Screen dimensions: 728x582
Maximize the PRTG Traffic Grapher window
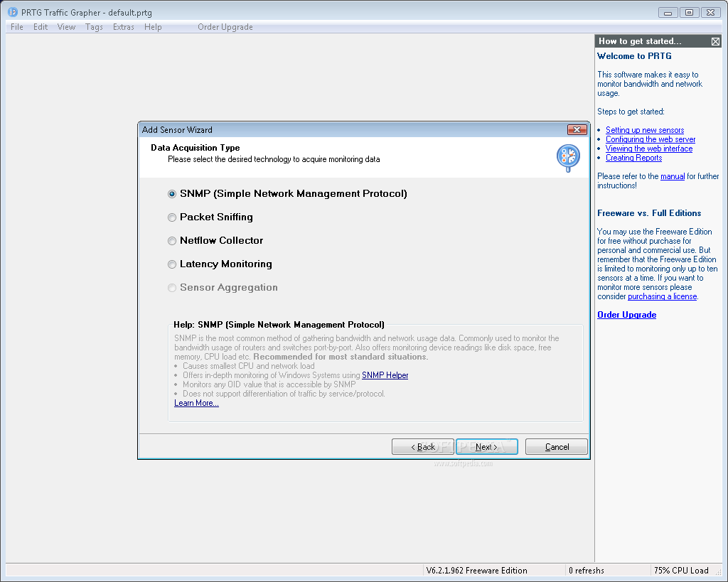click(689, 13)
